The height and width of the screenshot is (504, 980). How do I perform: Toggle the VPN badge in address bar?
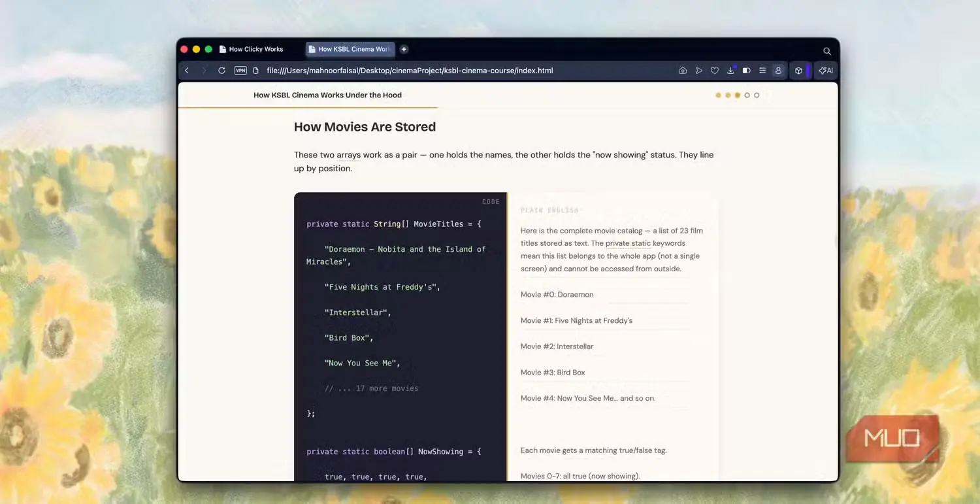(240, 71)
